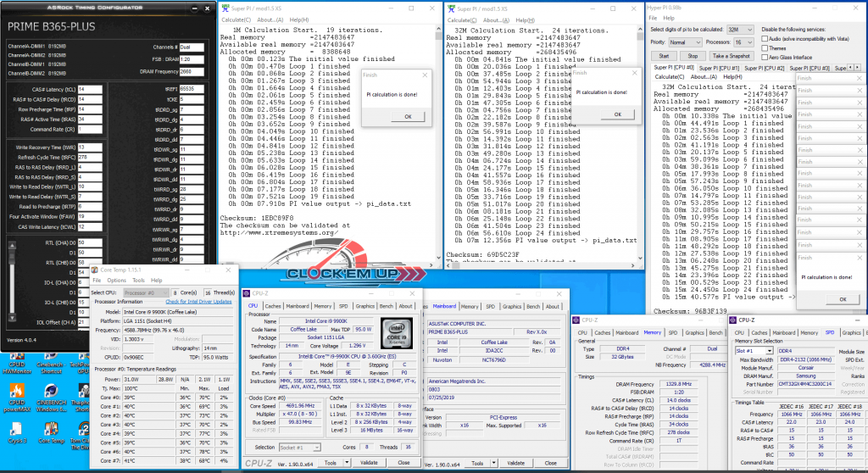
Task: Click the CAS# Latency (tCL) value field
Action: (x=92, y=88)
